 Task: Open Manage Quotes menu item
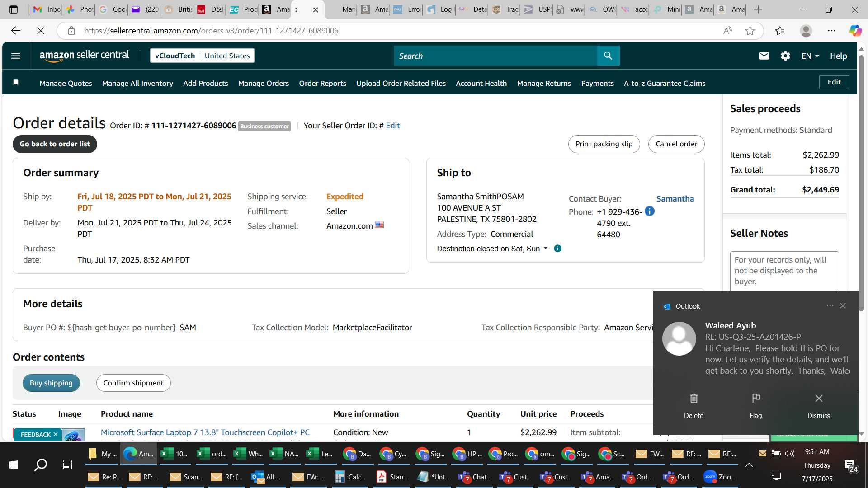66,83
